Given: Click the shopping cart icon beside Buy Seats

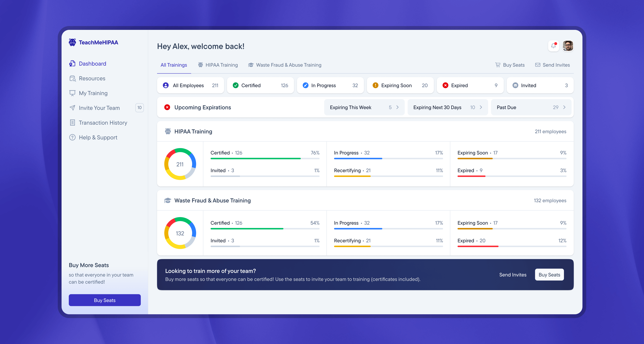Looking at the screenshot, I should 498,65.
